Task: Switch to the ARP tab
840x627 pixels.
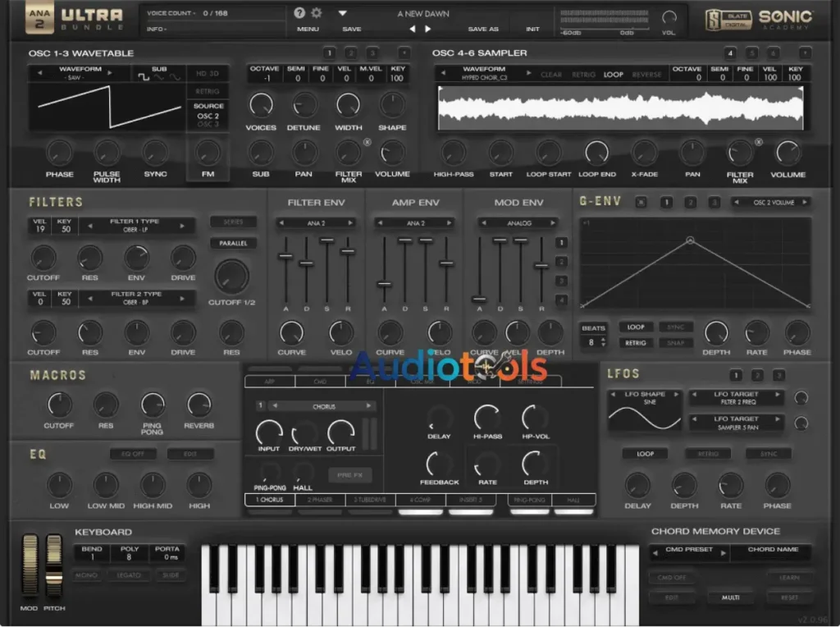Action: point(269,380)
